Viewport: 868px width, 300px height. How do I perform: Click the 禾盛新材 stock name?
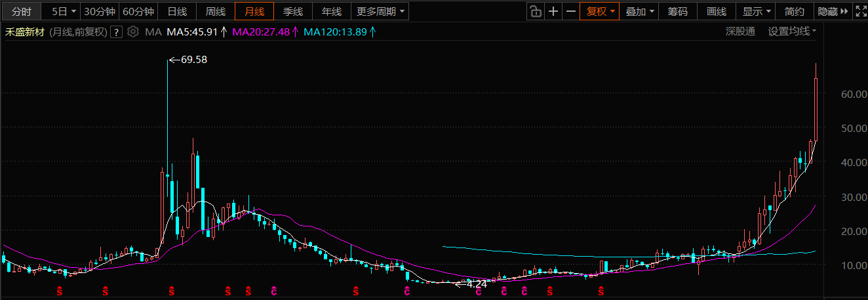[25, 32]
